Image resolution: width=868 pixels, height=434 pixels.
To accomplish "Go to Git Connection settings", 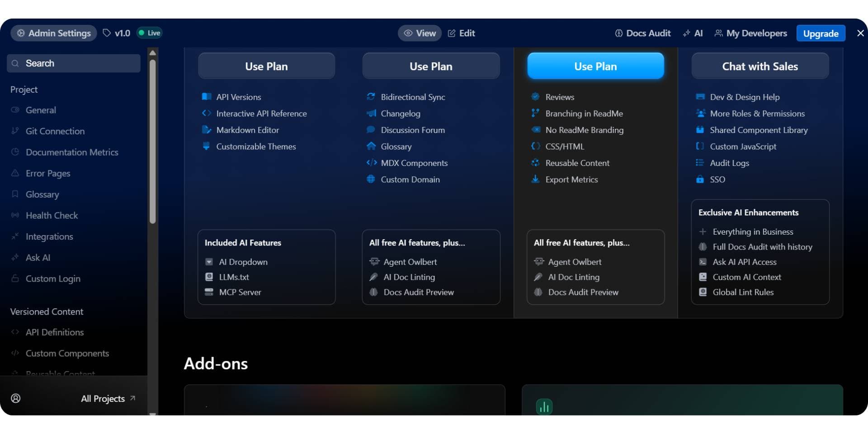I will click(x=55, y=131).
